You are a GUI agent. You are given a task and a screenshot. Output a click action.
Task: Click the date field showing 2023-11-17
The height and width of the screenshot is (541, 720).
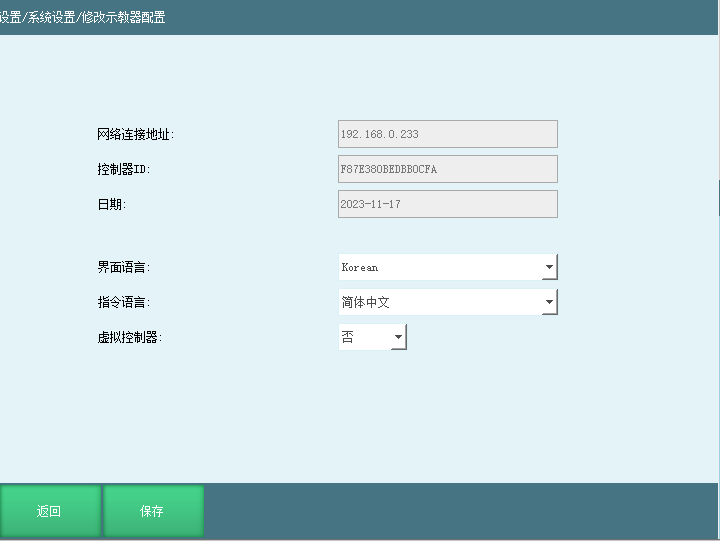pos(447,204)
